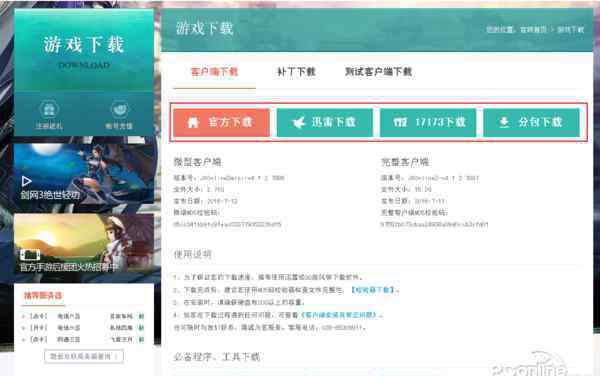Select the third recommended server row

coord(83,339)
